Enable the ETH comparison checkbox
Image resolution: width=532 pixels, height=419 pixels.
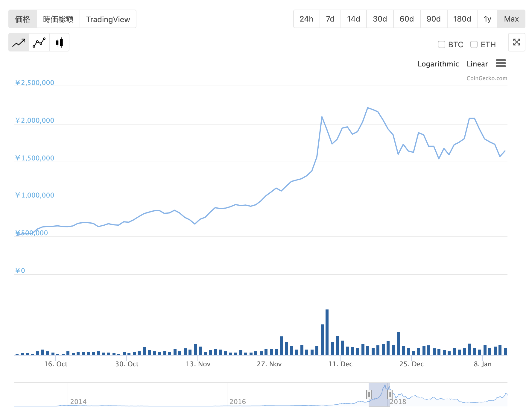(x=474, y=44)
